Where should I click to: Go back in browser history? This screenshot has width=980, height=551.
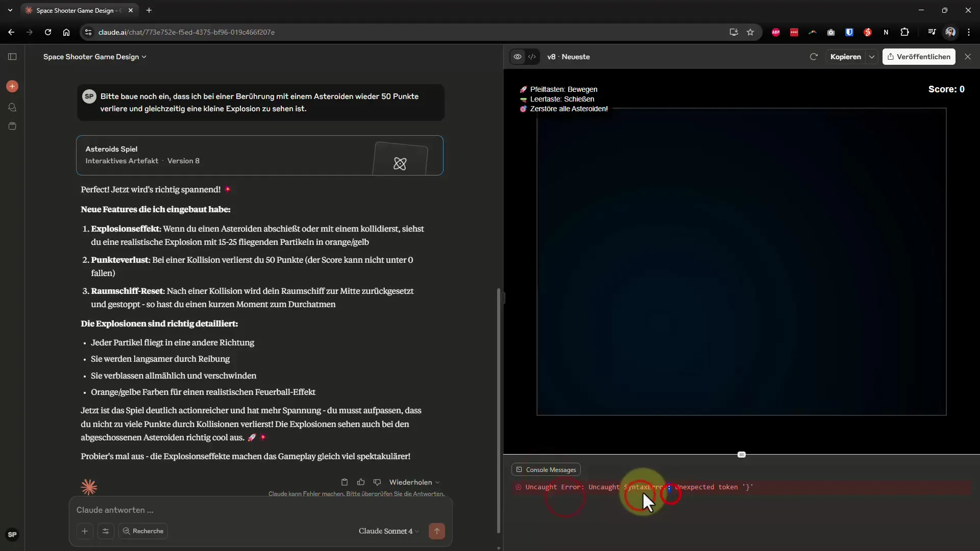pos(11,32)
